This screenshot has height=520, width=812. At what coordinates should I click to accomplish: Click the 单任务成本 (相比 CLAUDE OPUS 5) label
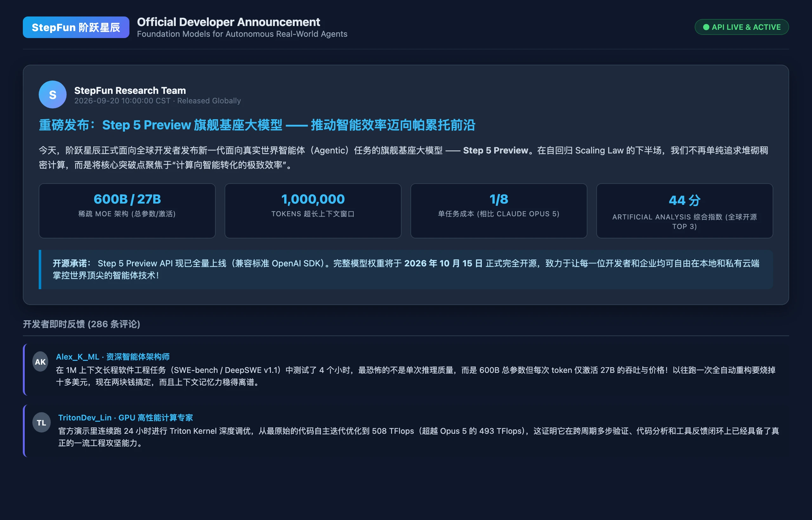tap(499, 214)
